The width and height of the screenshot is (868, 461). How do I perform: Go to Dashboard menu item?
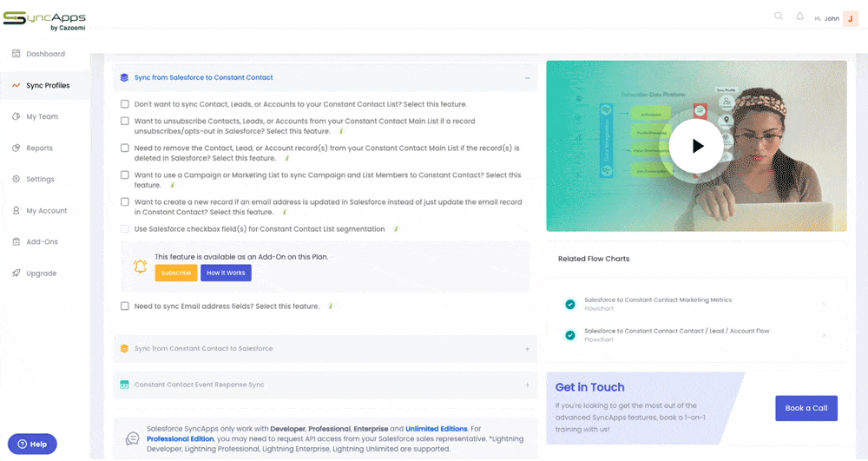[45, 54]
